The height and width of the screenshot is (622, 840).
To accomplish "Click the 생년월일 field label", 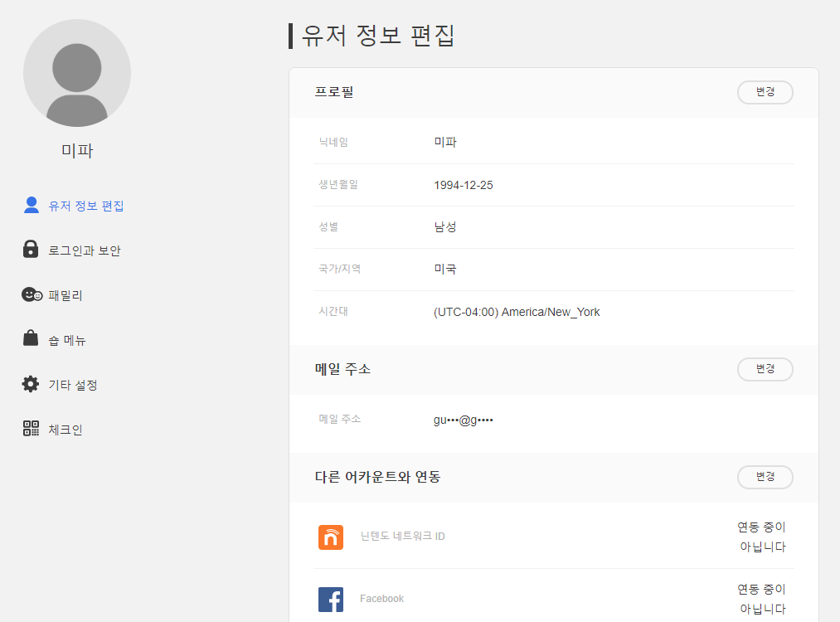I will pyautogui.click(x=338, y=184).
